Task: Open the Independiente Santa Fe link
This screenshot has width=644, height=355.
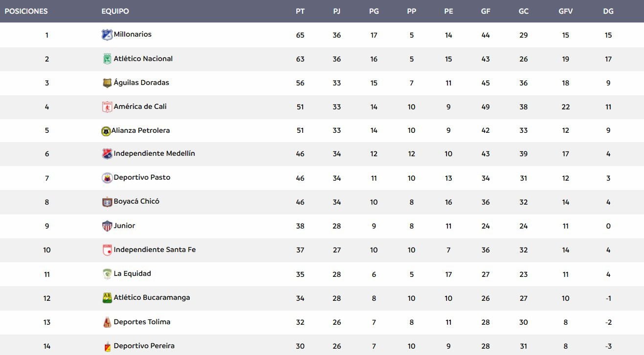Action: (x=155, y=250)
